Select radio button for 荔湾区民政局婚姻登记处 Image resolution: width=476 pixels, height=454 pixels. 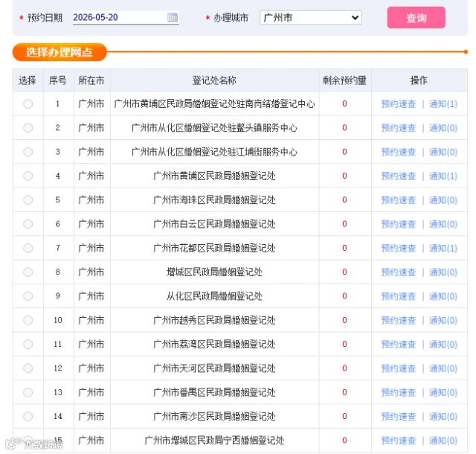click(28, 345)
